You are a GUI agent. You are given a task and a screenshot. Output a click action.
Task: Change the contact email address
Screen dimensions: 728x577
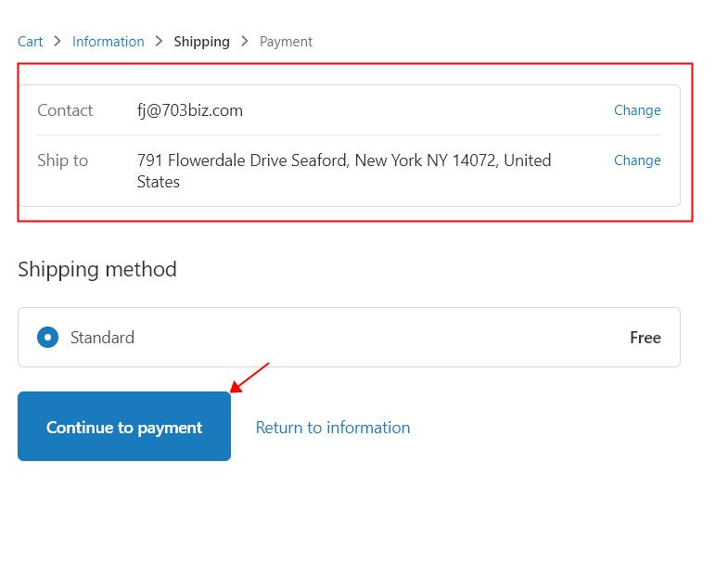(x=637, y=110)
